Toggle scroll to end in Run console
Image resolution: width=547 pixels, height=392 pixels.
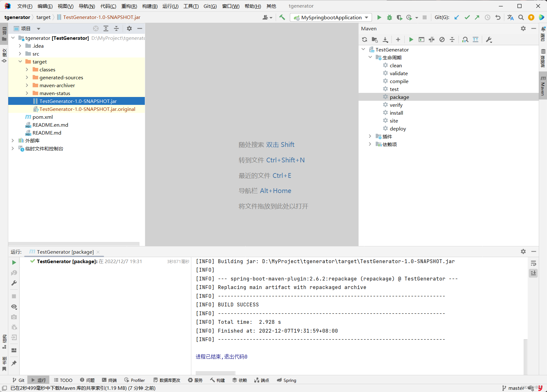(533, 273)
